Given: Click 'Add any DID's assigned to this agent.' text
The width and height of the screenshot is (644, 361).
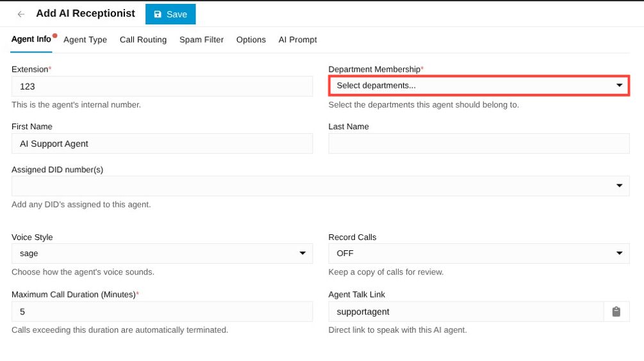Looking at the screenshot, I should pyautogui.click(x=81, y=205).
